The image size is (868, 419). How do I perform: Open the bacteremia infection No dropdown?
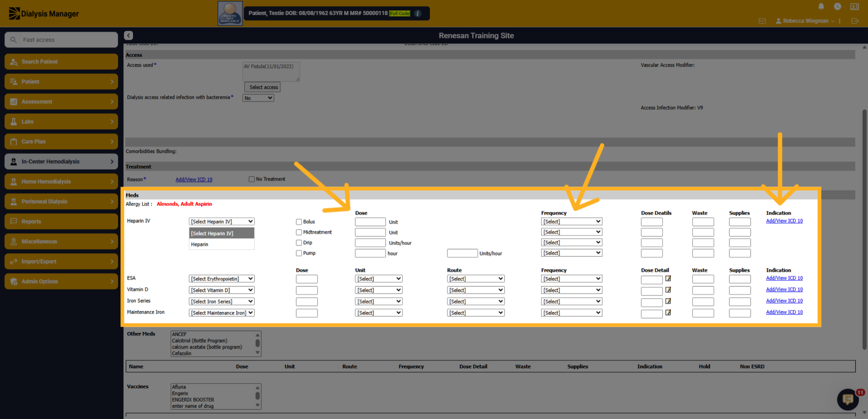click(258, 98)
